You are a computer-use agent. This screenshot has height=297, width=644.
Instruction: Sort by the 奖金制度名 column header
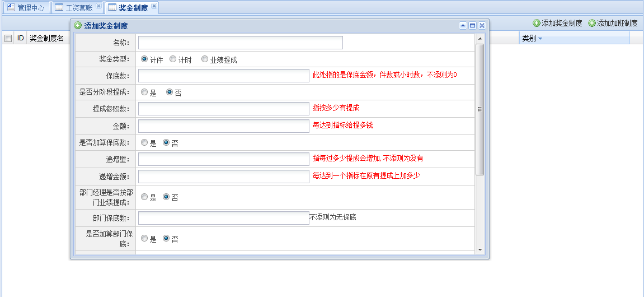47,38
